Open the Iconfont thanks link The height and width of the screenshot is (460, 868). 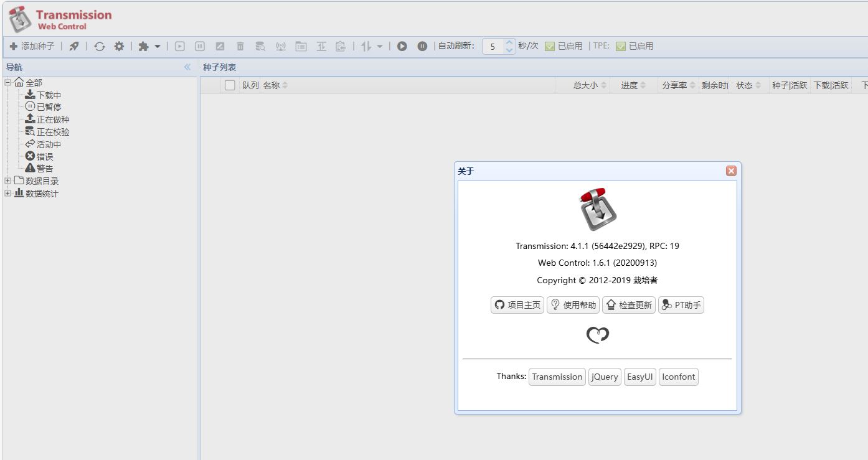[x=679, y=377]
